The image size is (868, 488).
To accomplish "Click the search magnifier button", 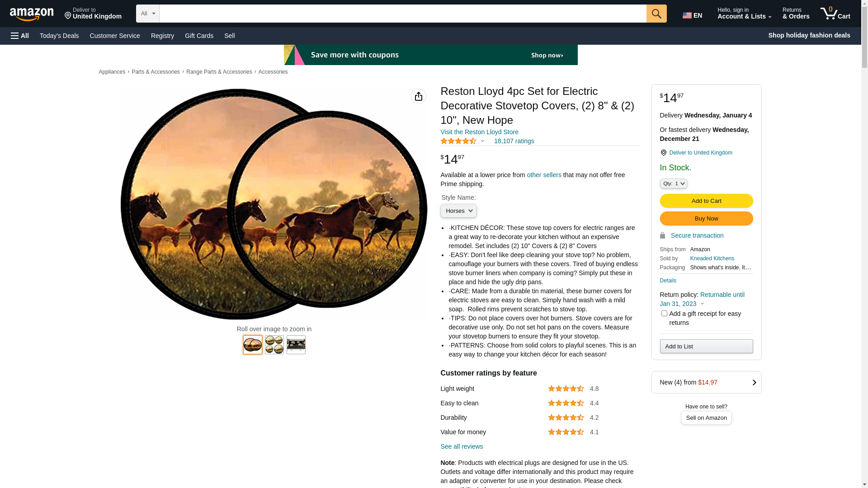I will (x=656, y=14).
